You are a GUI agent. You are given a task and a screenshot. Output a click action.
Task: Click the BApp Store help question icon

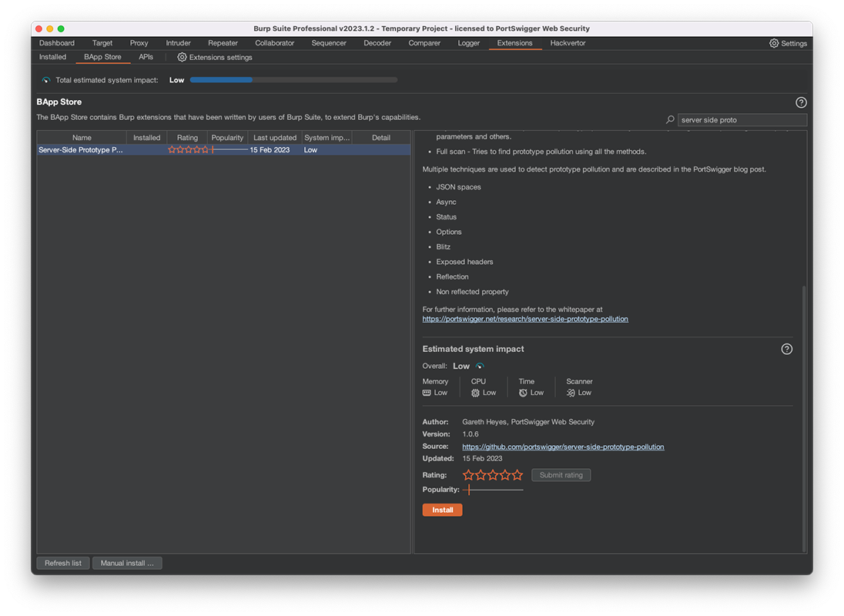pos(801,102)
